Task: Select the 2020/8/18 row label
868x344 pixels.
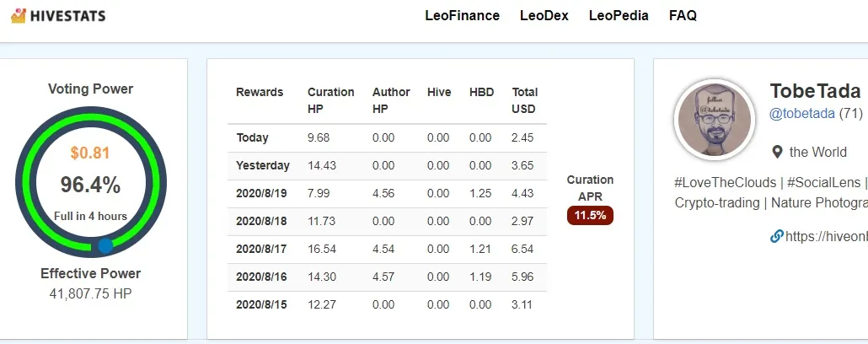Action: pos(261,221)
